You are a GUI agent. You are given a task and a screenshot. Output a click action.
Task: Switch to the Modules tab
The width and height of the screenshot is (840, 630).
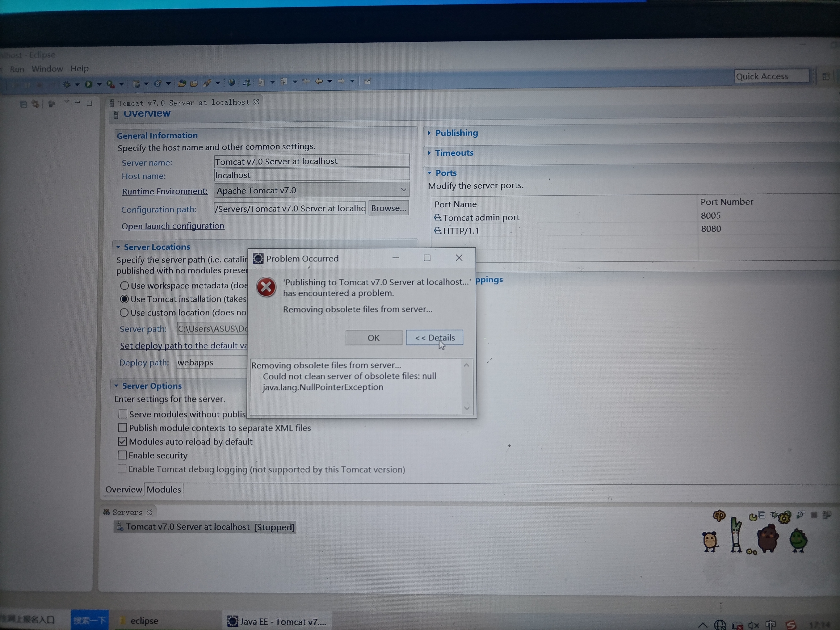click(164, 490)
